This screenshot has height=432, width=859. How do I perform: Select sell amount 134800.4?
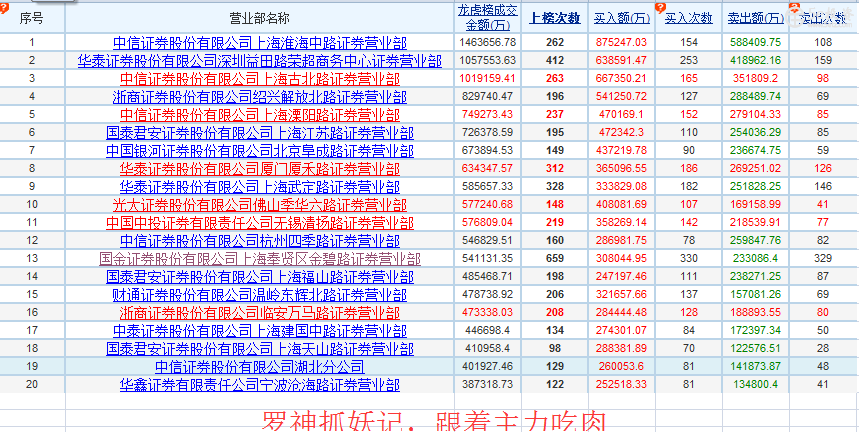point(756,385)
